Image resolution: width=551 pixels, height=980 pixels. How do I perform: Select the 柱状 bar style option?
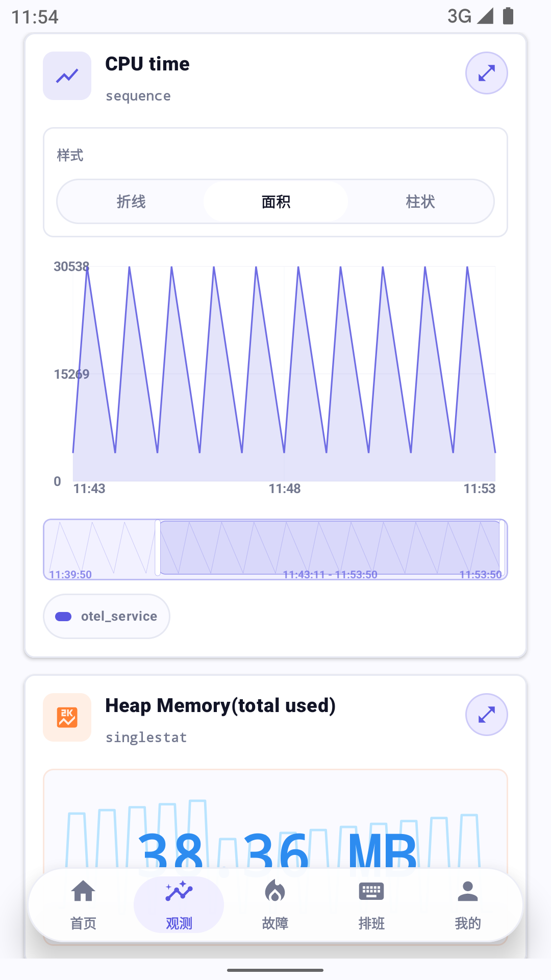pyautogui.click(x=420, y=202)
